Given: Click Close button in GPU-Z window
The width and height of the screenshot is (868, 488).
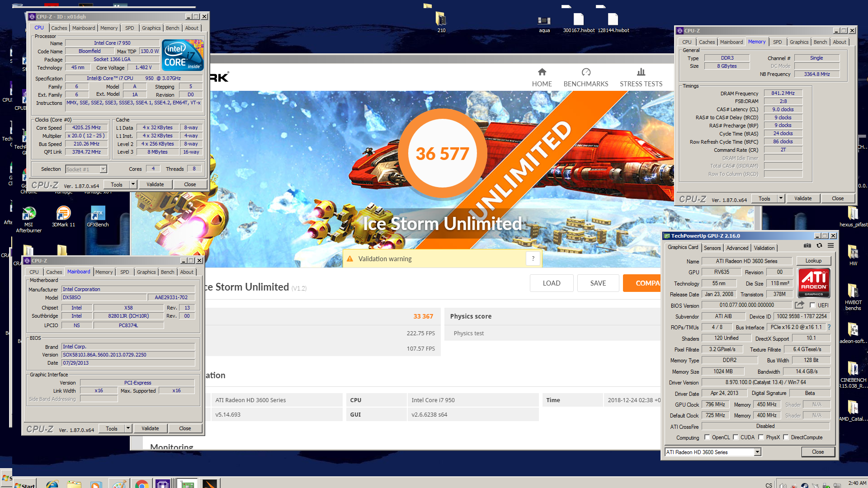Looking at the screenshot, I should 818,452.
